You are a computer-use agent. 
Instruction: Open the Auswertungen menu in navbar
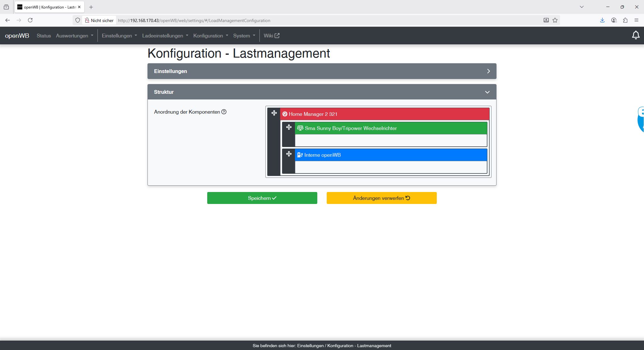[75, 36]
